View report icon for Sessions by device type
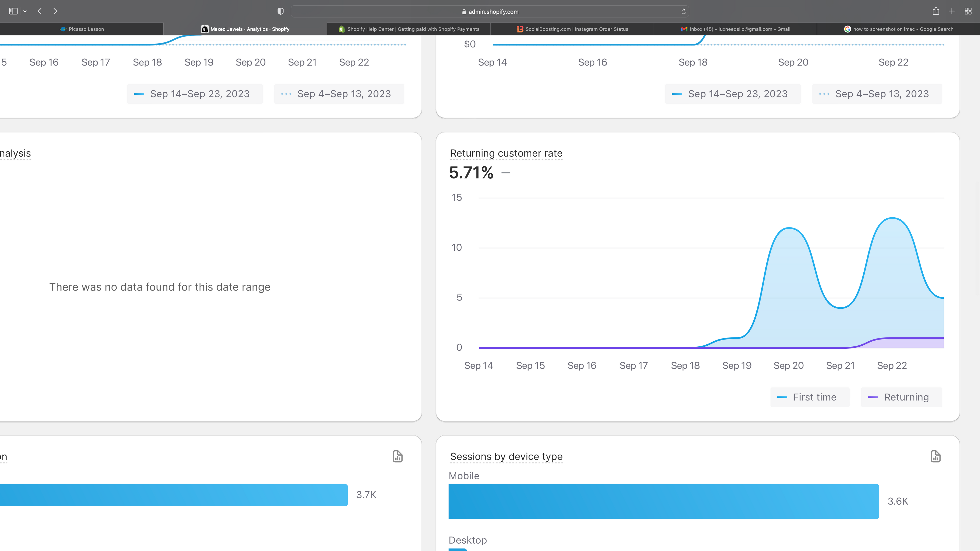Image resolution: width=980 pixels, height=551 pixels. point(936,456)
